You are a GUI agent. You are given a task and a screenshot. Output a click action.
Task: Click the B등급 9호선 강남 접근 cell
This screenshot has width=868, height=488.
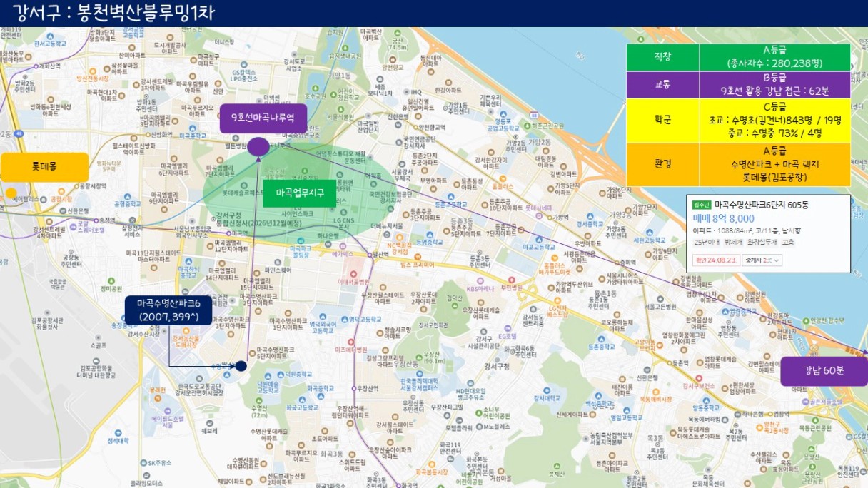(775, 85)
